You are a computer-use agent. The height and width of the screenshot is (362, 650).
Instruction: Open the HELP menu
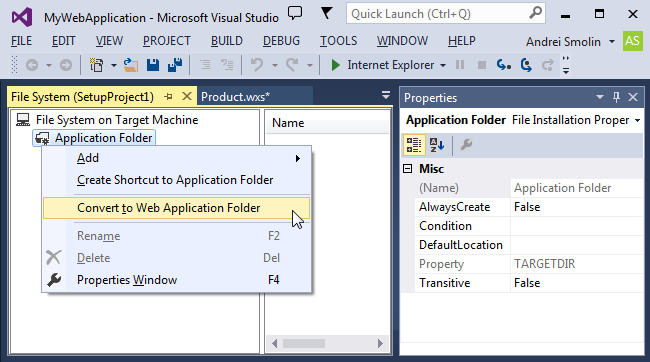tap(462, 41)
